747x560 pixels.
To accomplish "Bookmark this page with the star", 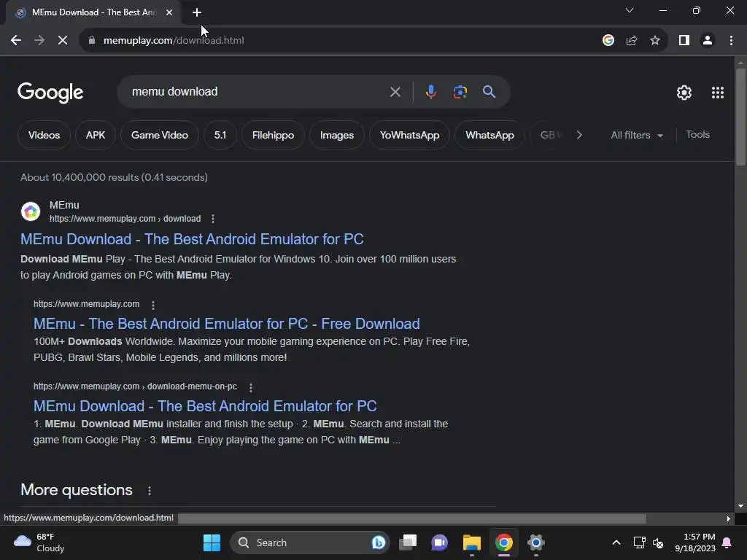I will click(655, 41).
